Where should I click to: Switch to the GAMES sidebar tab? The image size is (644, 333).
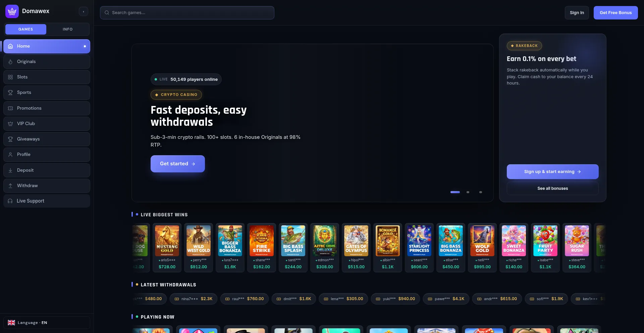[26, 29]
